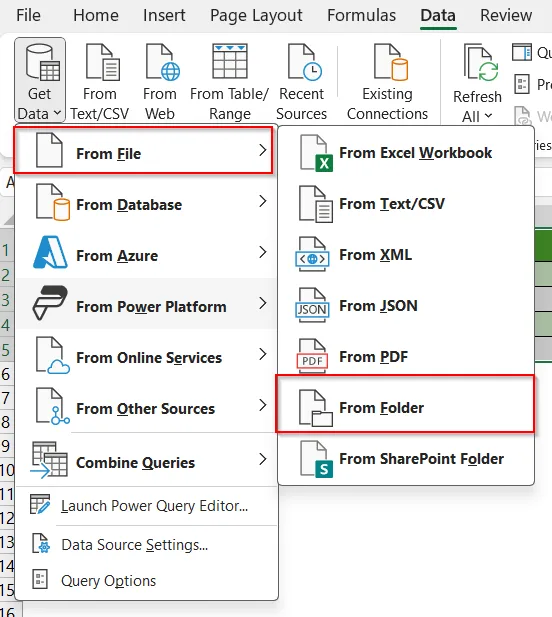Choose From PDF submenu item
This screenshot has height=617, width=552.
click(406, 357)
